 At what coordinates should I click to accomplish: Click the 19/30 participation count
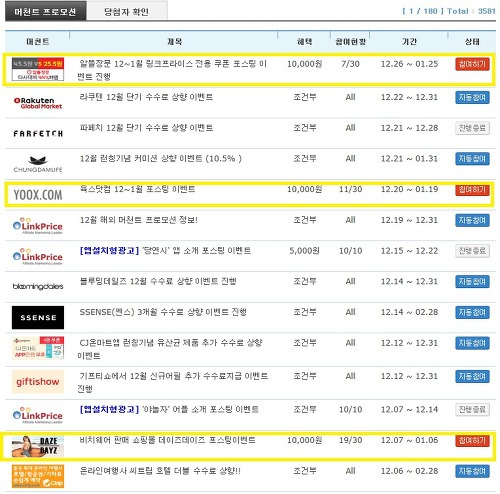coord(350,440)
